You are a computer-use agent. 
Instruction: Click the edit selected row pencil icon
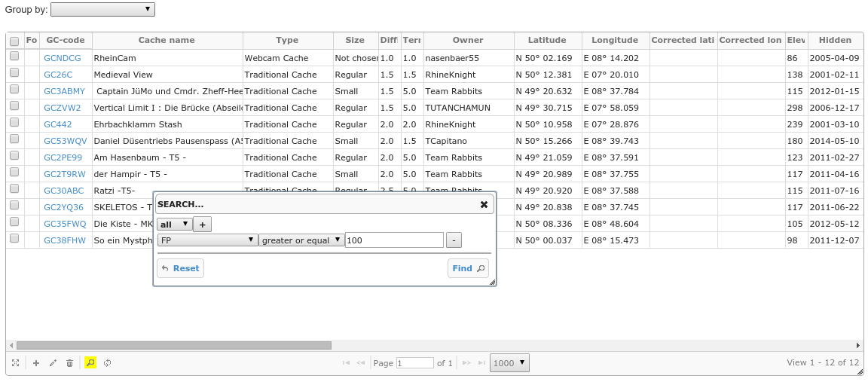[53, 363]
